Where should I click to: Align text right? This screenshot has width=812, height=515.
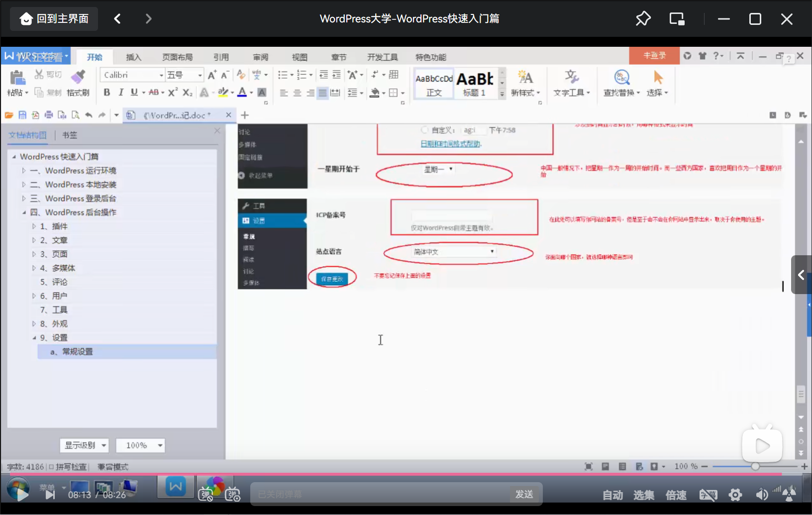tap(310, 93)
